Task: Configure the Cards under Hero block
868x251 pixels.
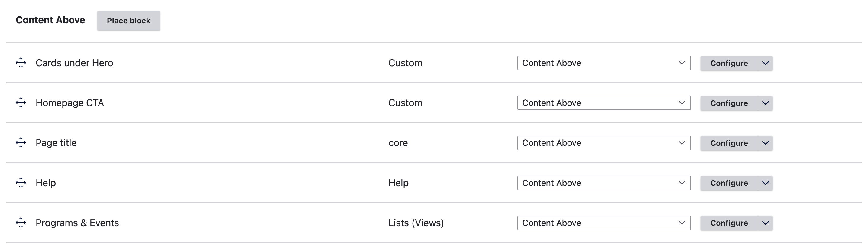Action: tap(728, 64)
